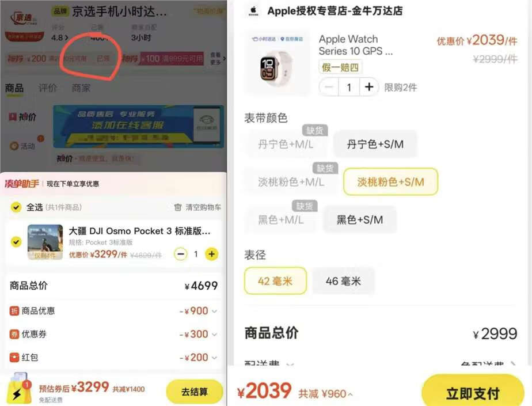Select the 46 毫米 watch size option

point(343,281)
